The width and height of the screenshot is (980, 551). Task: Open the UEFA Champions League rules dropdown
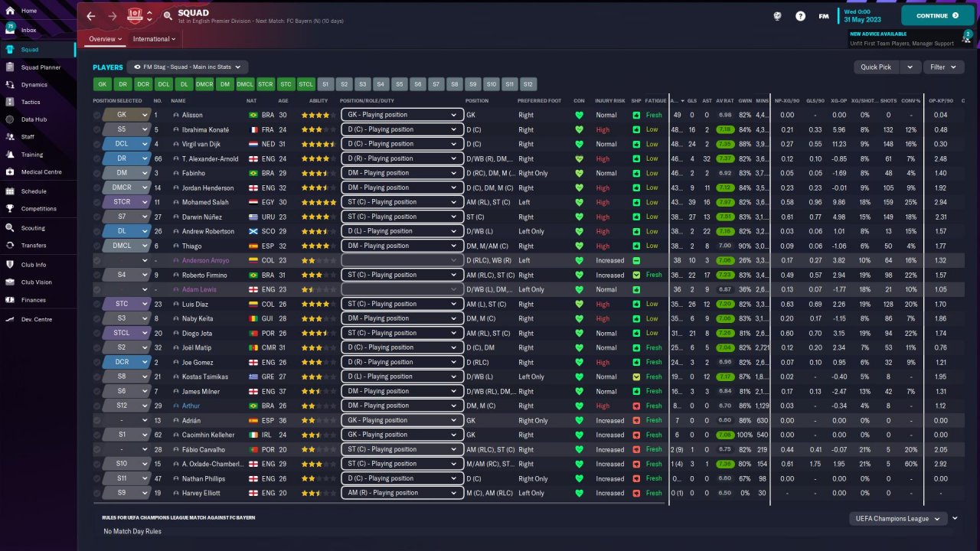tap(899, 519)
